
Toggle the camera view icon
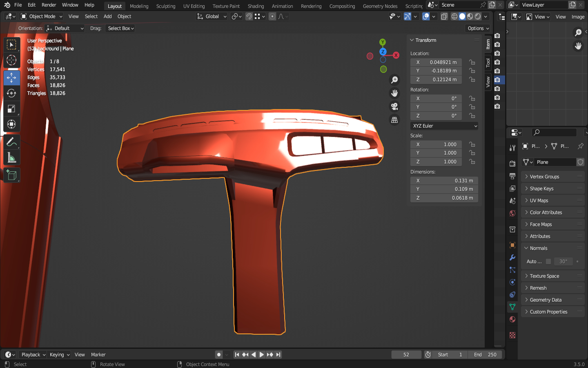[394, 106]
